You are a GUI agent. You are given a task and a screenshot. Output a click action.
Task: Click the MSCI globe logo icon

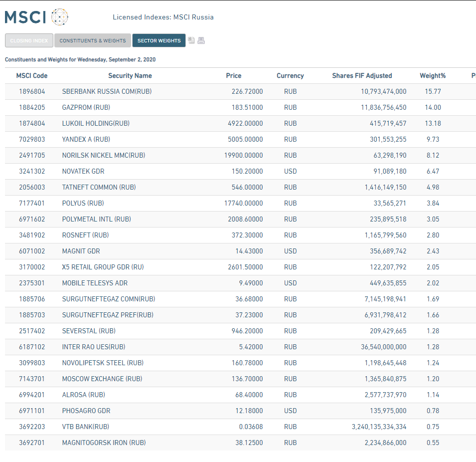click(60, 16)
